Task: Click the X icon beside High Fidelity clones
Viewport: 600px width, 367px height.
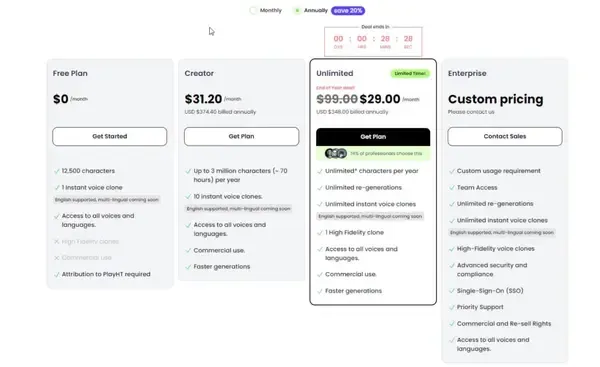Action: click(57, 241)
